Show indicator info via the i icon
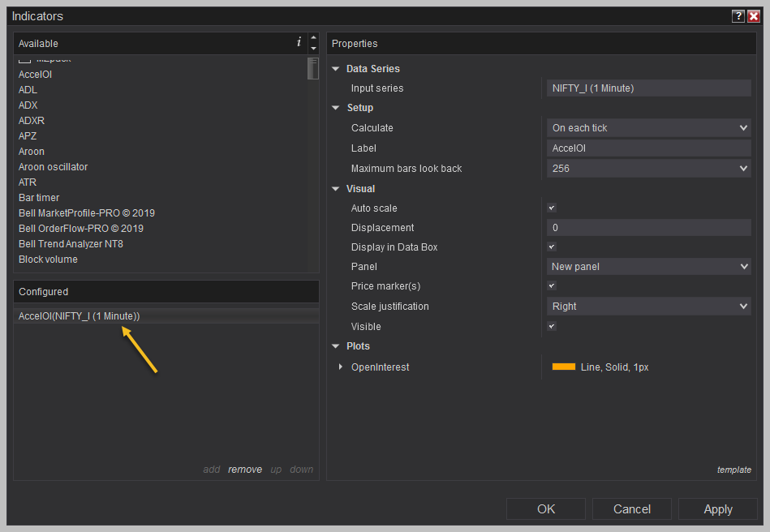The image size is (770, 532). click(x=299, y=42)
